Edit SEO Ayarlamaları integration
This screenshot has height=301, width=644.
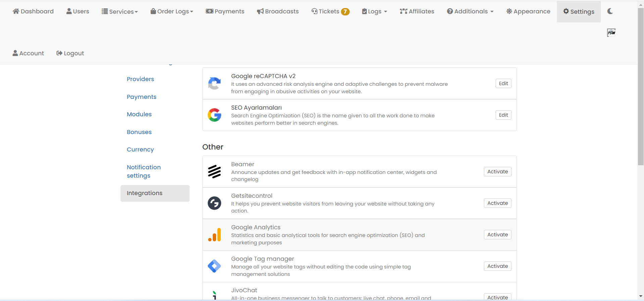click(503, 115)
